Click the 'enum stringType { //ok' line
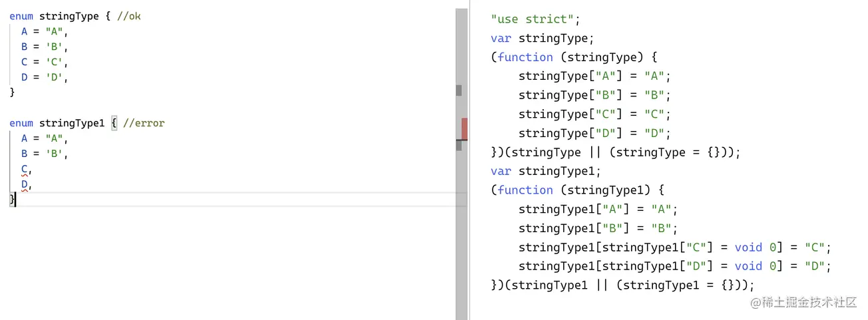The image size is (868, 320). pos(75,16)
